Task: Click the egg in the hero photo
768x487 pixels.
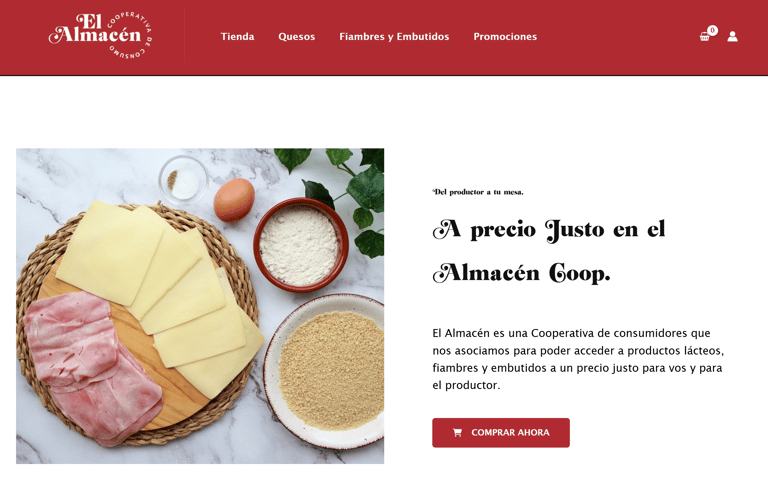Action: coord(234,199)
